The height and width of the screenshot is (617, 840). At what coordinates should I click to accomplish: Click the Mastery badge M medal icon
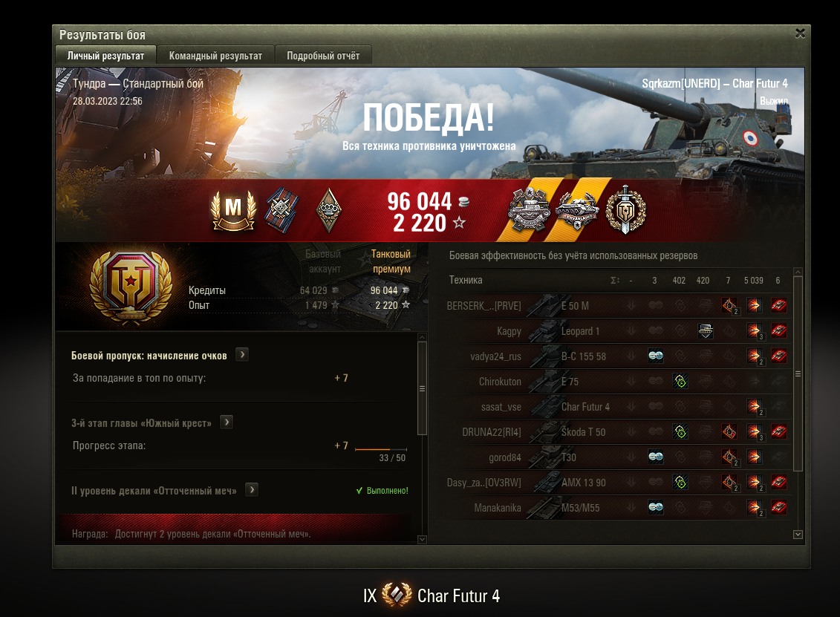233,210
